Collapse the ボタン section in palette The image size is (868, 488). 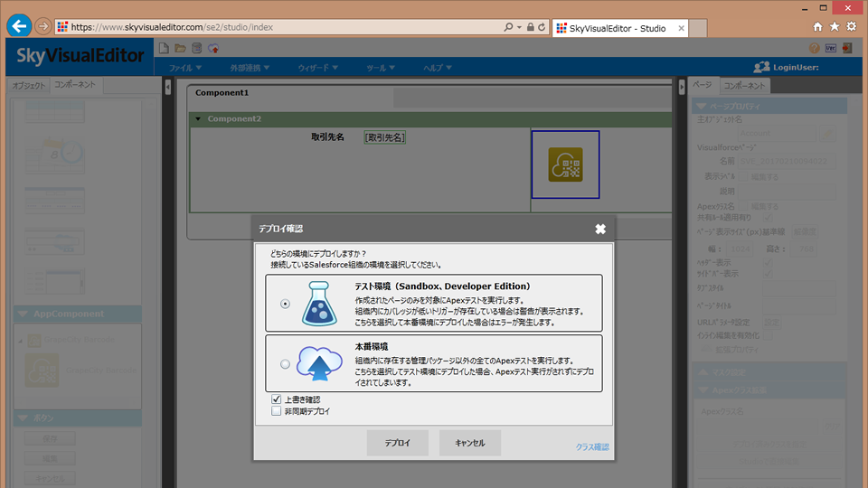[23, 418]
